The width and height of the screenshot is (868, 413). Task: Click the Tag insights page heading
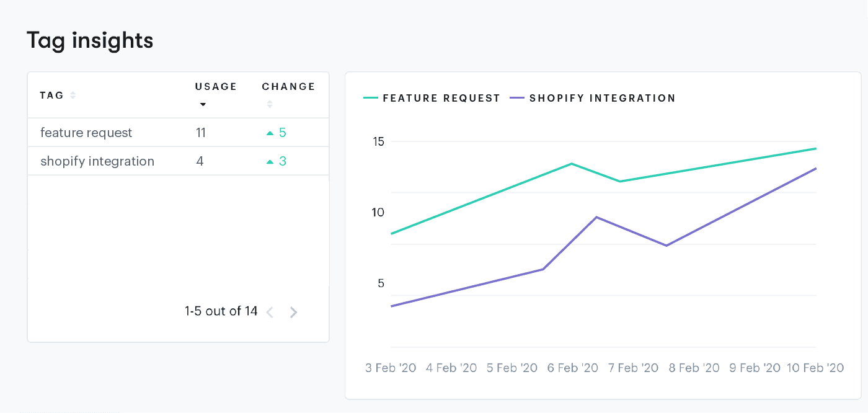click(90, 40)
